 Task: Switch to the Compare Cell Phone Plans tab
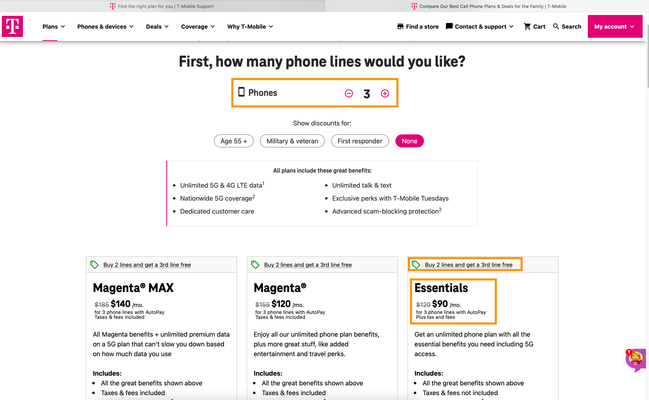tap(488, 6)
